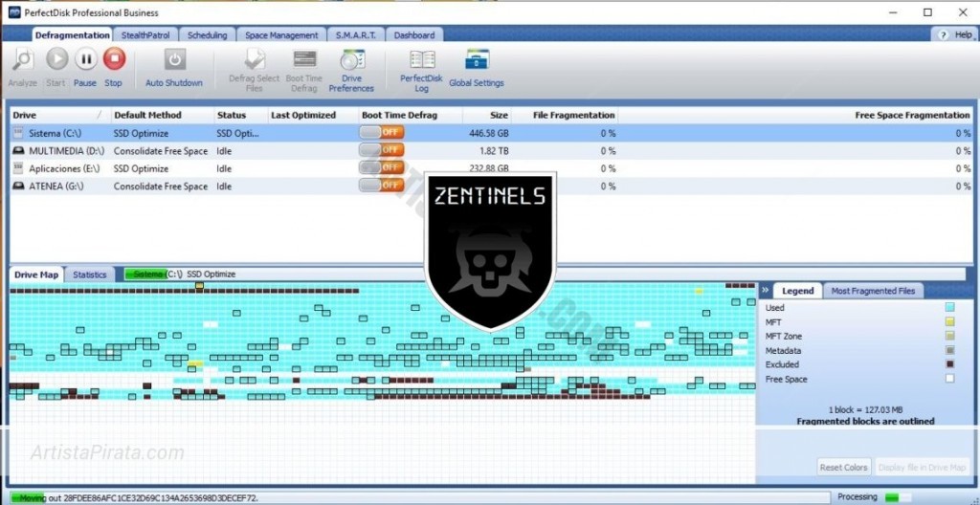Stop the running optimization

click(114, 59)
